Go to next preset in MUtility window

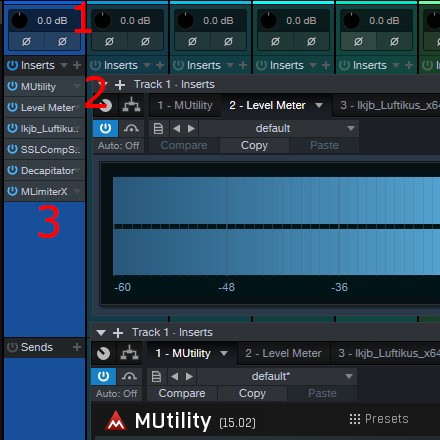tap(189, 376)
